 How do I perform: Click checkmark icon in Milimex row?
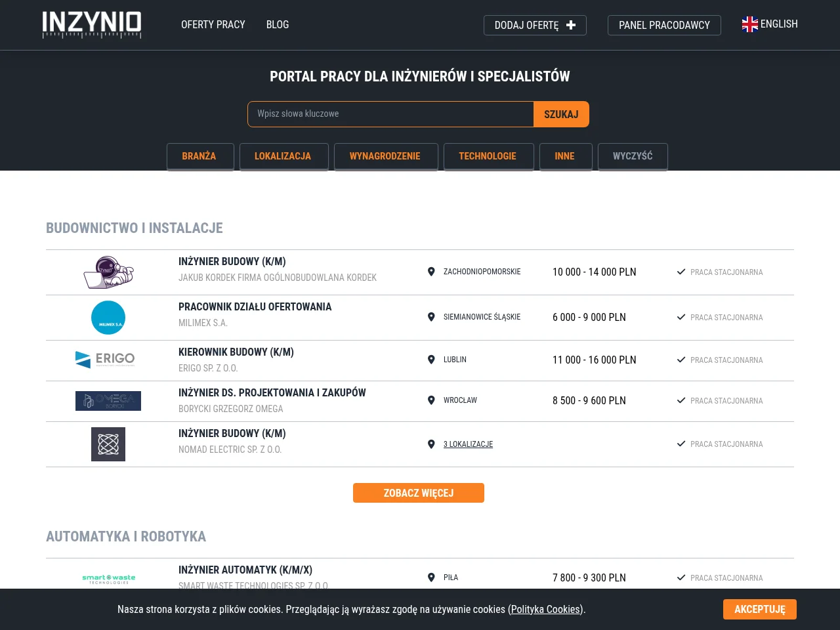tap(681, 317)
